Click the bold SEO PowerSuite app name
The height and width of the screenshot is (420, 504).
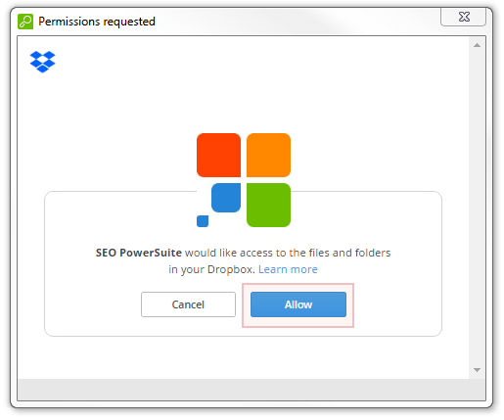coord(139,253)
